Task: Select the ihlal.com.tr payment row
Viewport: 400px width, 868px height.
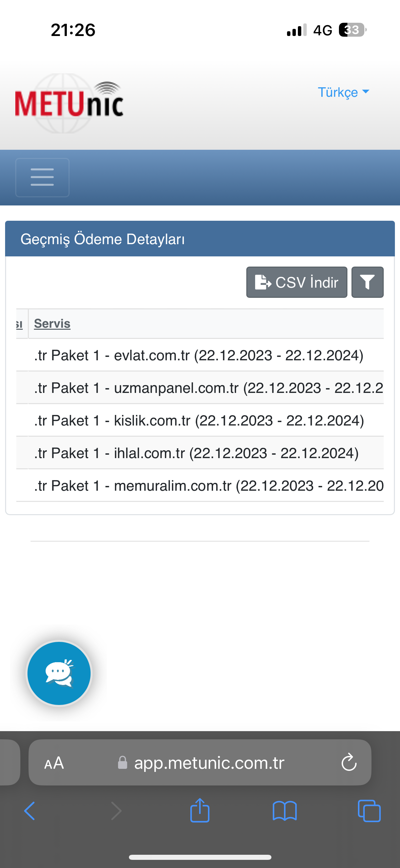Action: [x=200, y=453]
